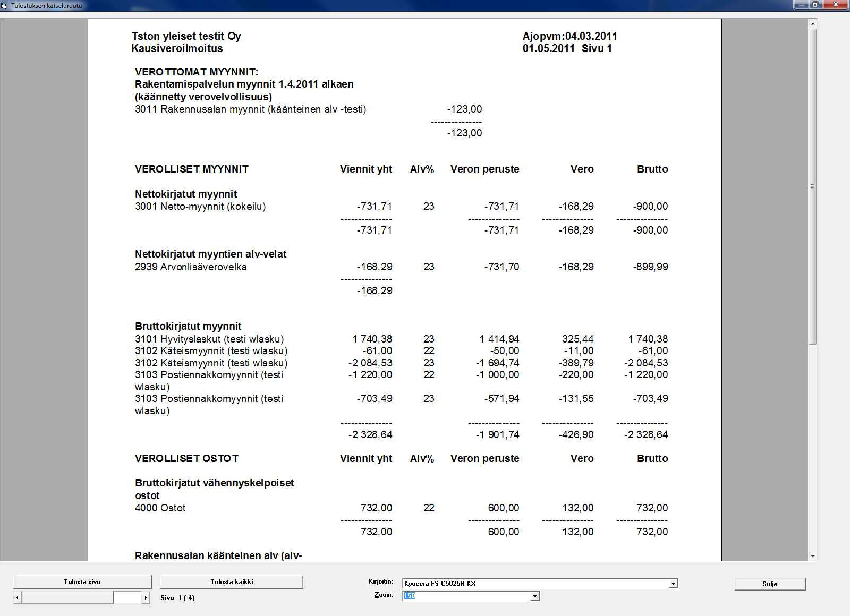Go to previous page with left arrow
The height and width of the screenshot is (616, 850).
pyautogui.click(x=18, y=597)
